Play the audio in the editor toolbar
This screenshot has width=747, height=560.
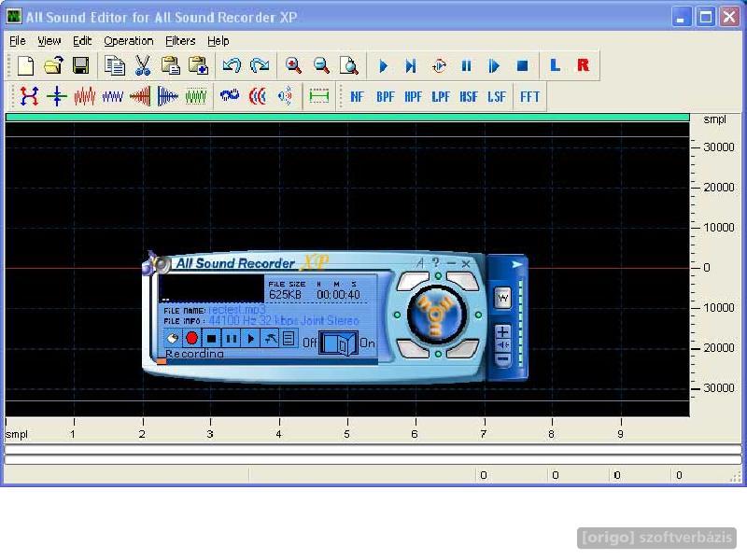point(383,65)
